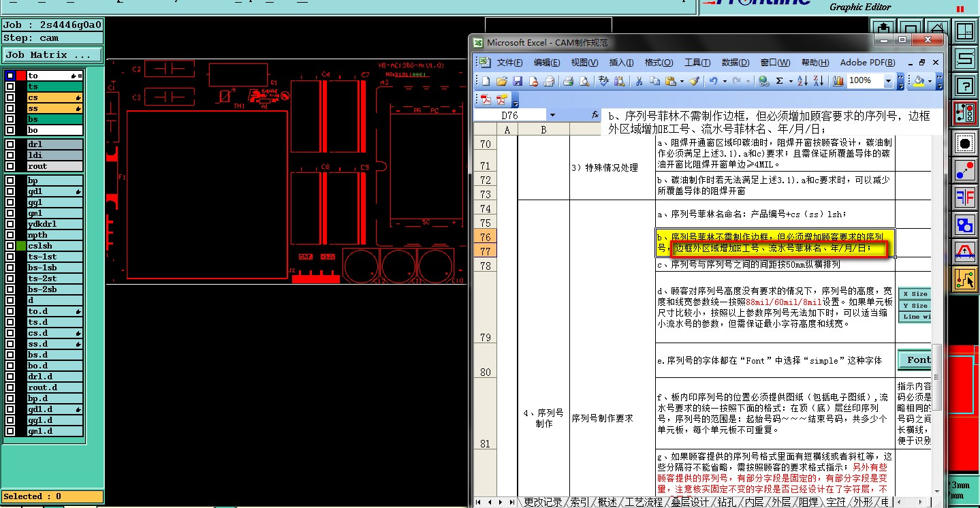
Task: Click green color swatch of layer cslsh
Action: click(x=21, y=246)
